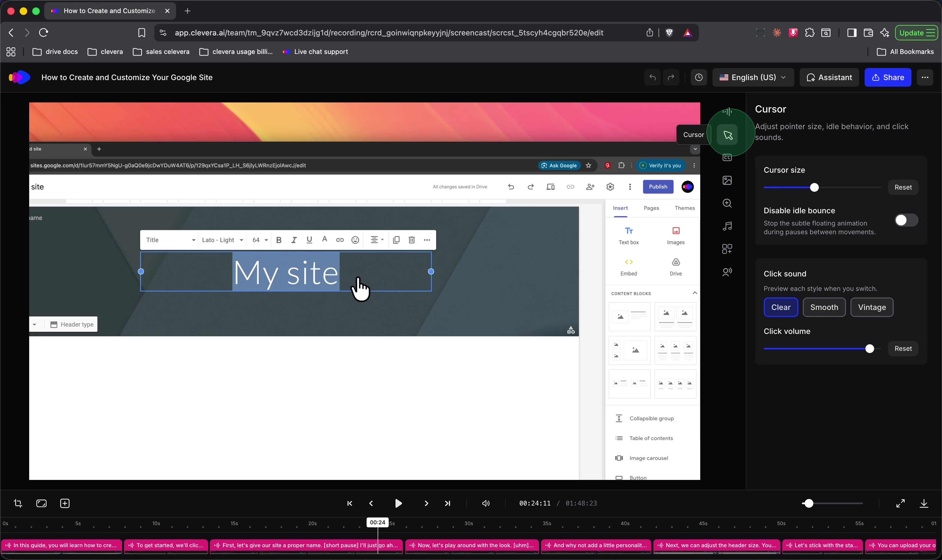
Task: Open the Assistant button
Action: coord(829,77)
